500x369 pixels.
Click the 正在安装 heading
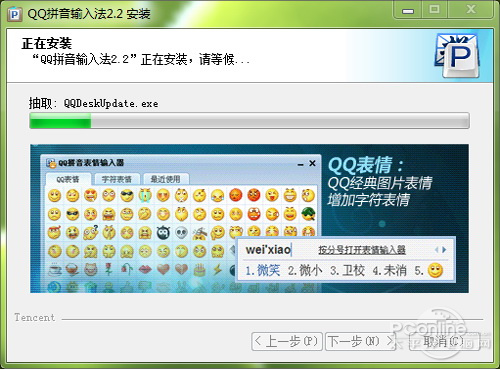tap(46, 43)
